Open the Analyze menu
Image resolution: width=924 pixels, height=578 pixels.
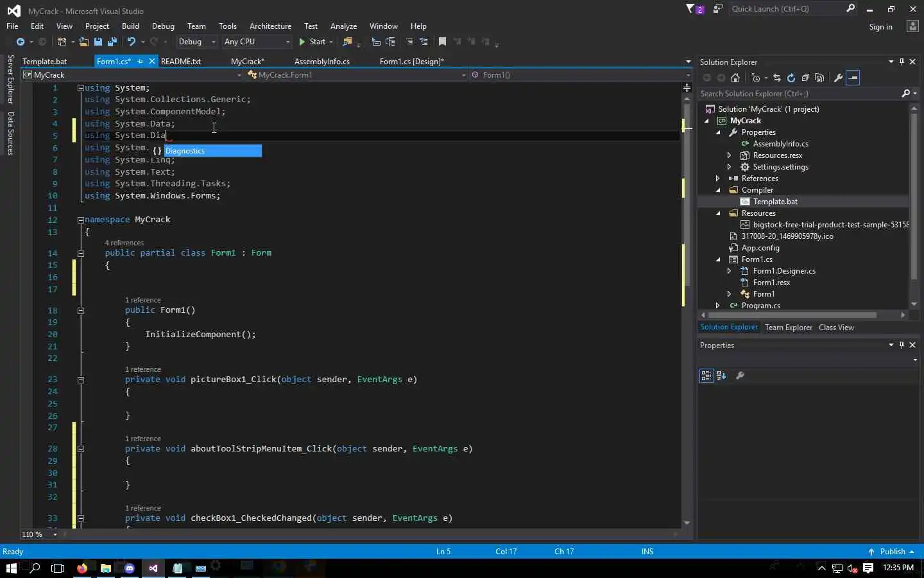343,26
